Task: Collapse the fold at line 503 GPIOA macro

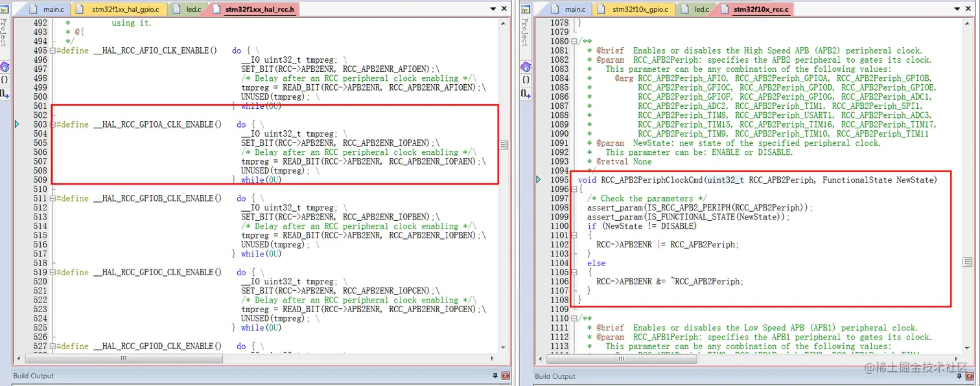Action: click(x=52, y=124)
